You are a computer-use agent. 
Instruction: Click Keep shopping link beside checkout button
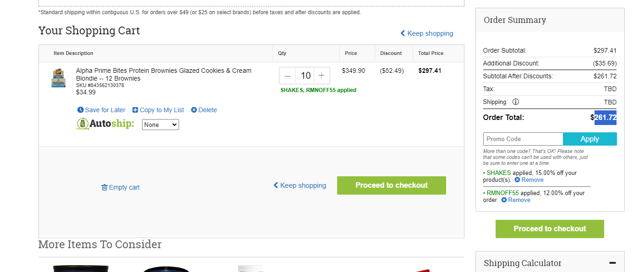[300, 185]
